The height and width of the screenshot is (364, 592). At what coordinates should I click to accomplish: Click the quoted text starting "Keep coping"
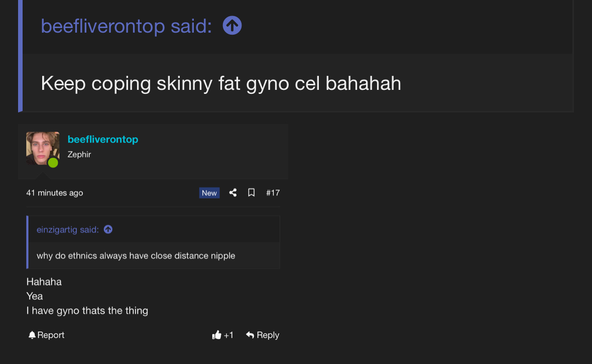point(221,83)
